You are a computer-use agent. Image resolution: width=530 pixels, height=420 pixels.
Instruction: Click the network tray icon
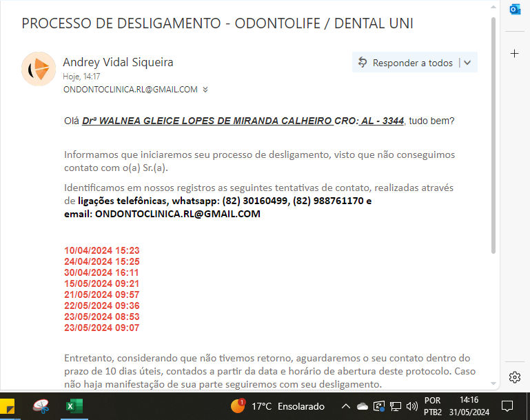(396, 406)
